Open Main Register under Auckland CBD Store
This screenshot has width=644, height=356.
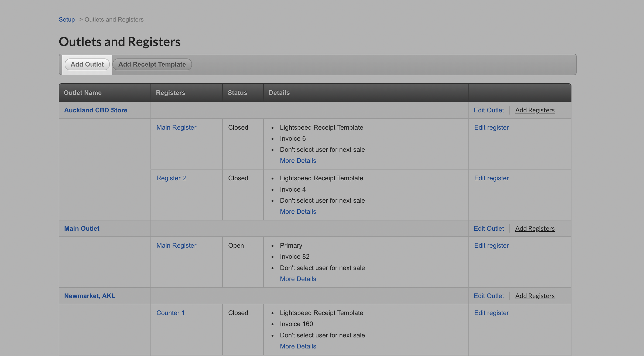[176, 127]
